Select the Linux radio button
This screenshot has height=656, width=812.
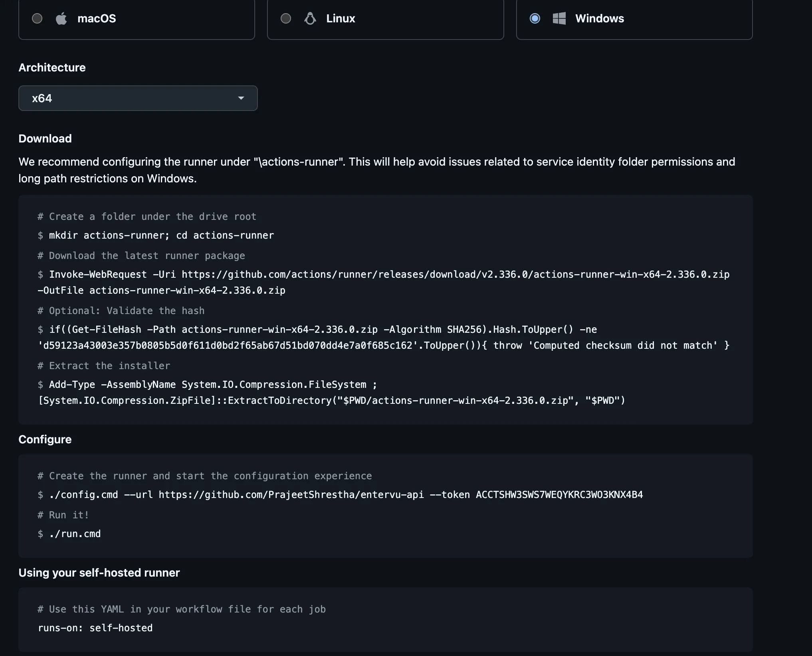tap(286, 18)
